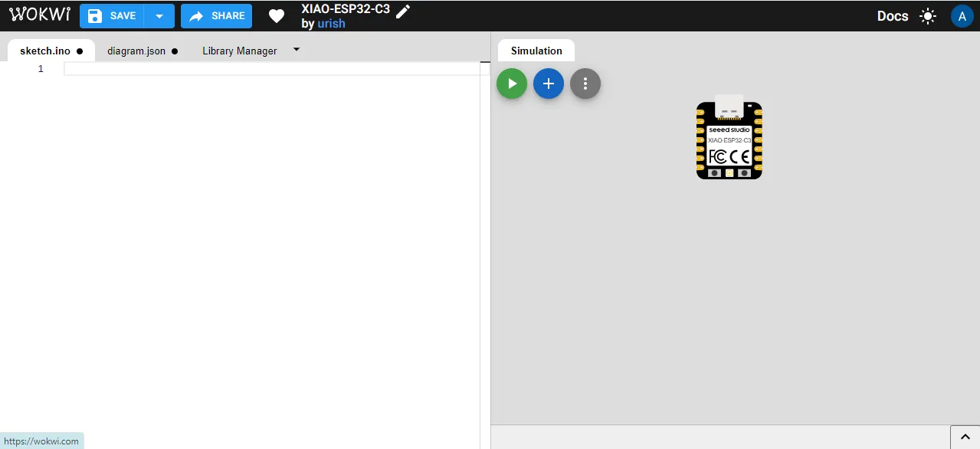Open the Docs link

[893, 16]
